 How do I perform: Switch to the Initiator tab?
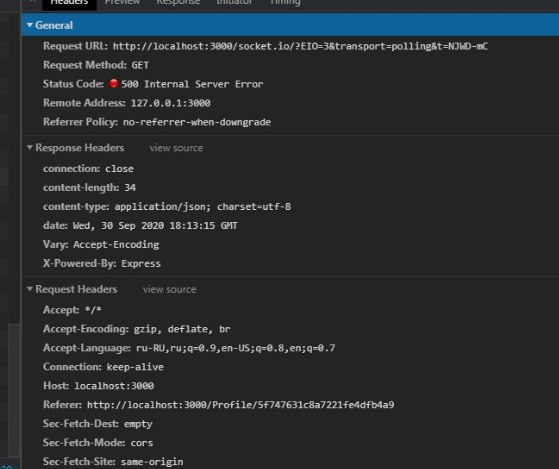[234, 3]
